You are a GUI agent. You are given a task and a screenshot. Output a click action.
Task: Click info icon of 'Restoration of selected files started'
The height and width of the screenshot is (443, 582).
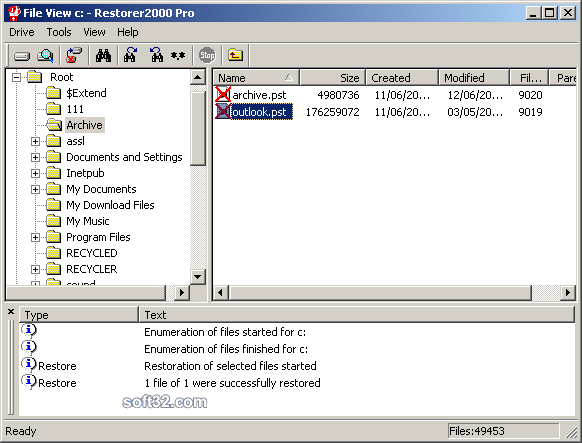pos(29,364)
